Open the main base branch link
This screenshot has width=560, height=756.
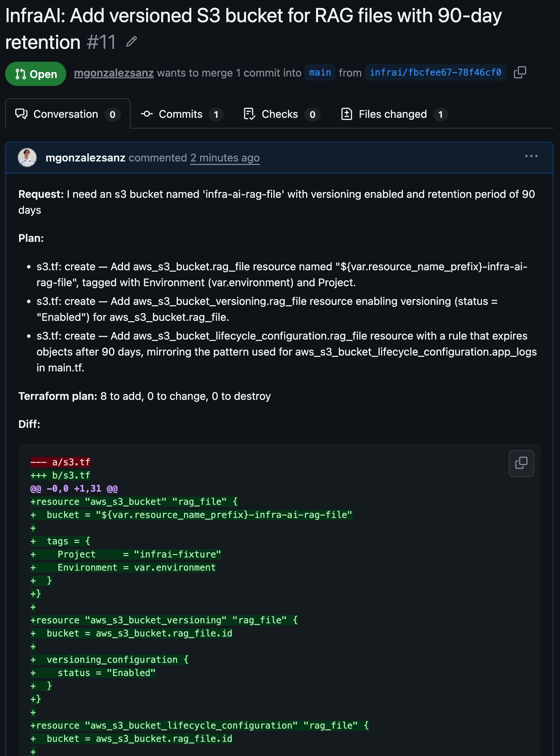pos(320,72)
